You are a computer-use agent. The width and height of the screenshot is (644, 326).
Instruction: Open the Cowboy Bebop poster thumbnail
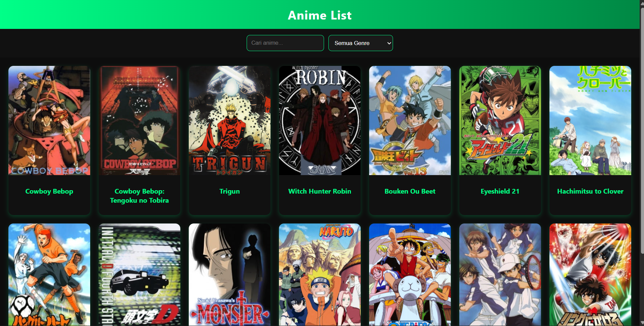pyautogui.click(x=49, y=120)
